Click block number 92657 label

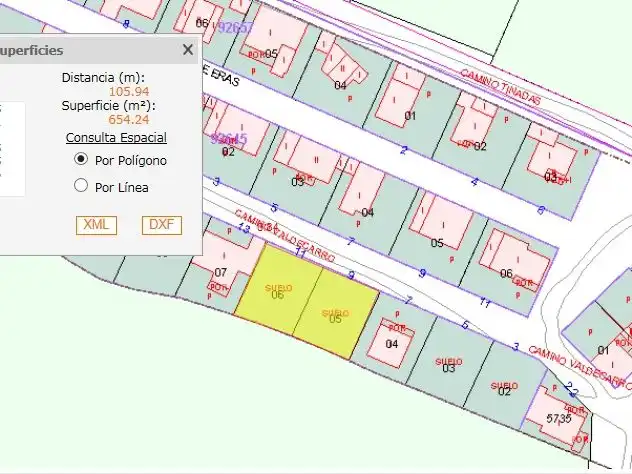[x=235, y=27]
